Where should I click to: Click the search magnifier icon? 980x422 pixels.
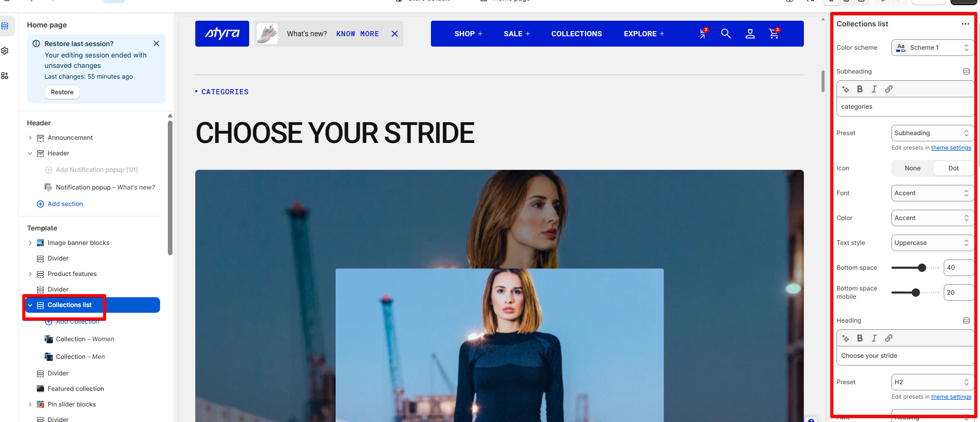(x=726, y=34)
